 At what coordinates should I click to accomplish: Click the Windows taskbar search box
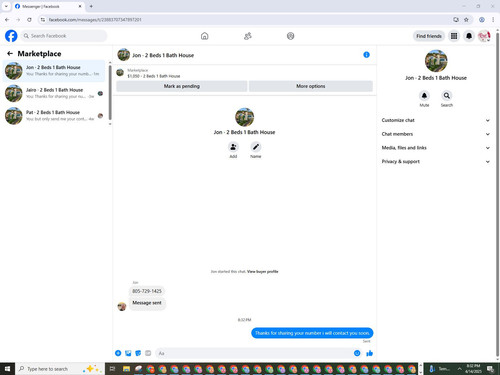[60, 369]
